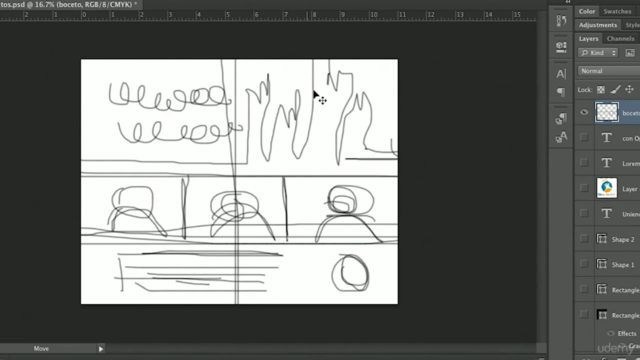The image size is (640, 360).
Task: Switch to the Swatches tab
Action: coord(617,11)
